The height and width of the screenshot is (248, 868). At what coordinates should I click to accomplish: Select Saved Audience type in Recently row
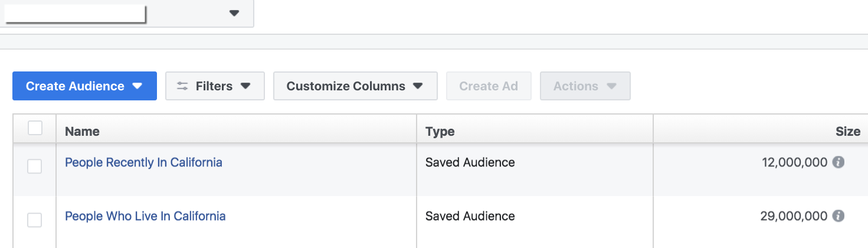coord(470,162)
